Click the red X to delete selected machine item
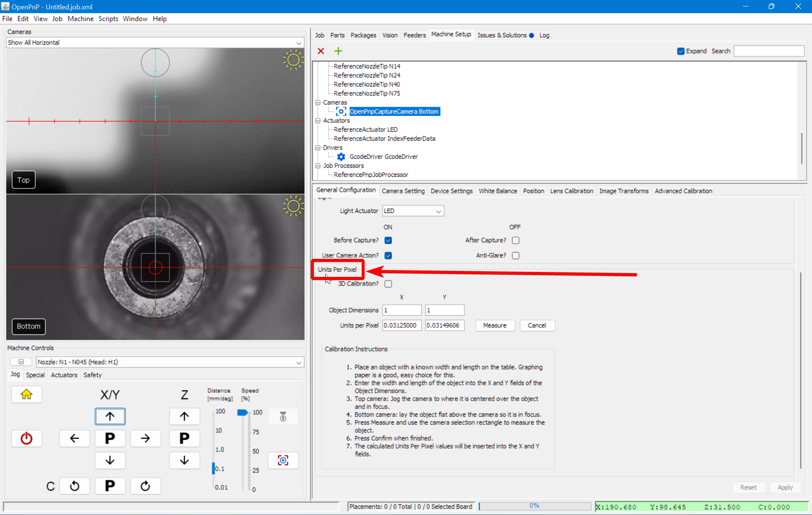The width and height of the screenshot is (812, 515). click(321, 51)
